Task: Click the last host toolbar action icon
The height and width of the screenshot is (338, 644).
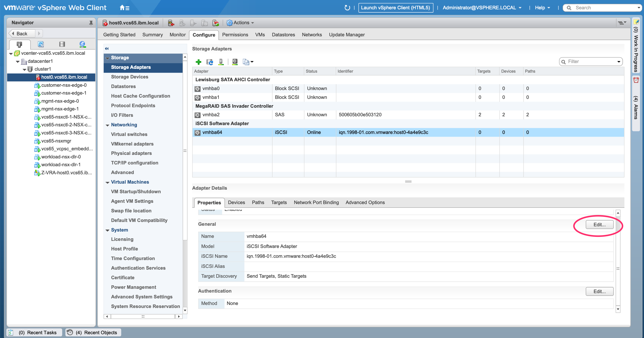Action: pos(216,23)
